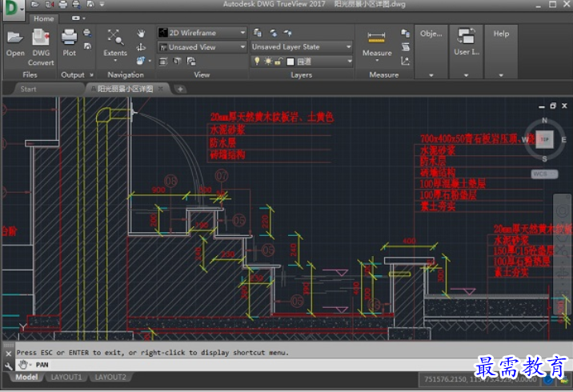
Task: Open quick access toolbar Open icon
Action: 35,4
